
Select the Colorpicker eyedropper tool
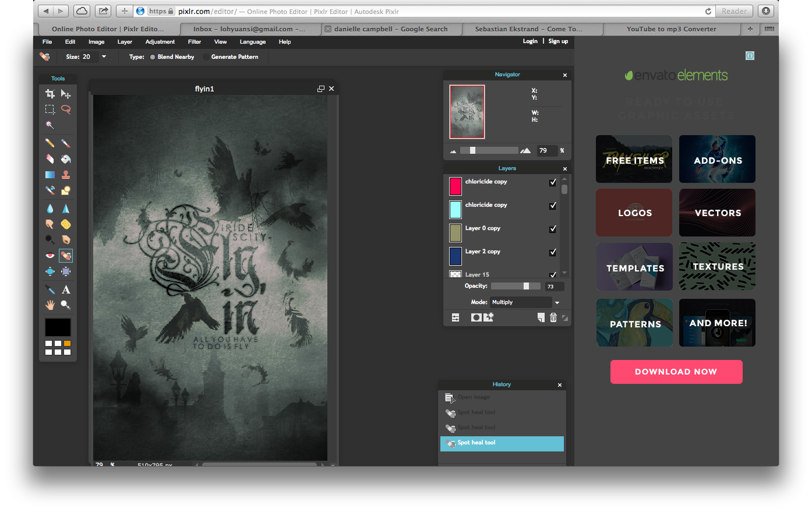click(x=50, y=289)
